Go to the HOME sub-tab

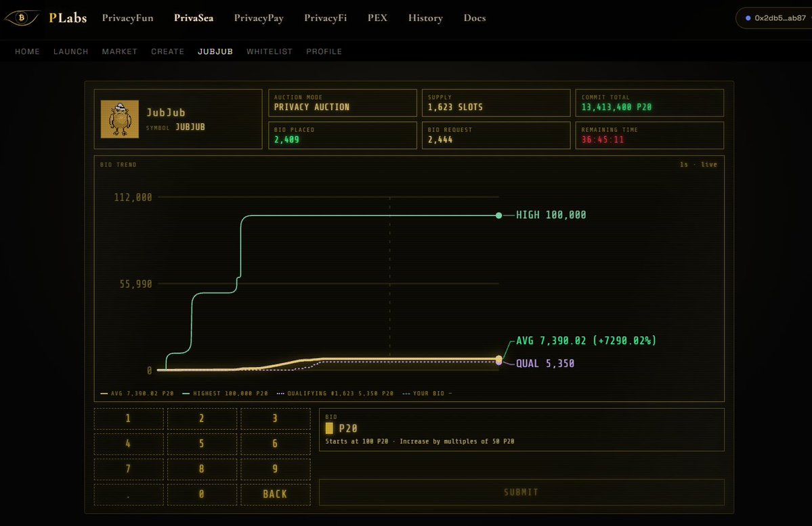coord(28,51)
